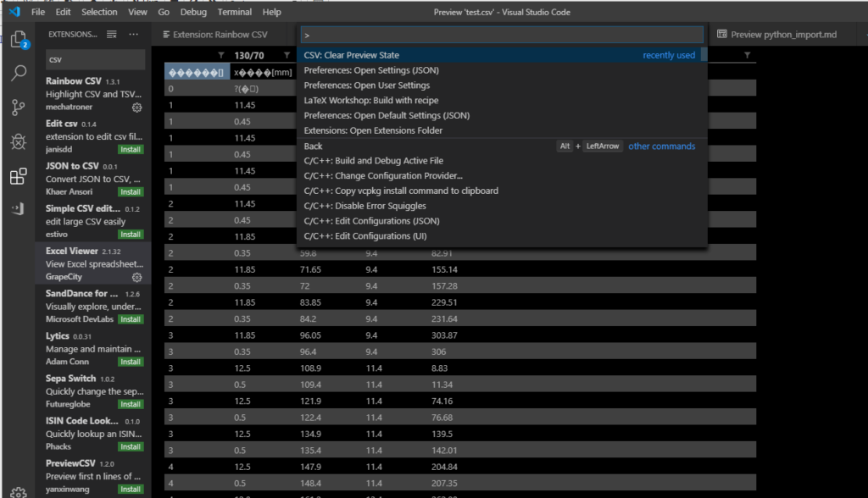Open the Manage gear in activity bar
The image size is (868, 498).
(19, 492)
